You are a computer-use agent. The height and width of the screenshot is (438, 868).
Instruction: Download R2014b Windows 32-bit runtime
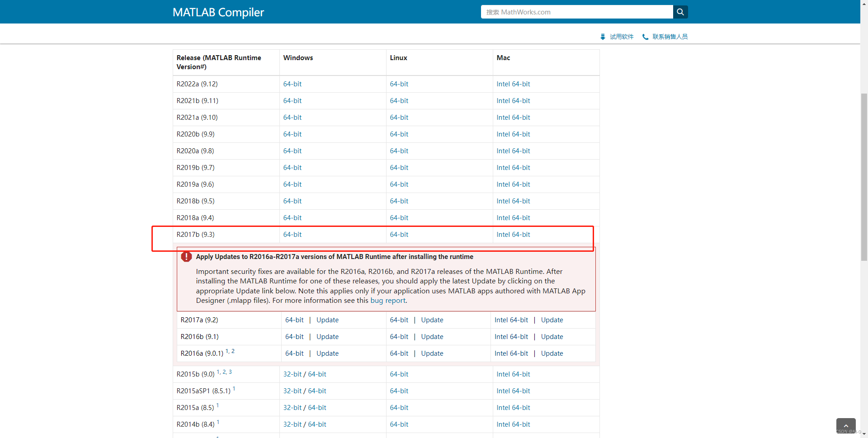pyautogui.click(x=292, y=424)
